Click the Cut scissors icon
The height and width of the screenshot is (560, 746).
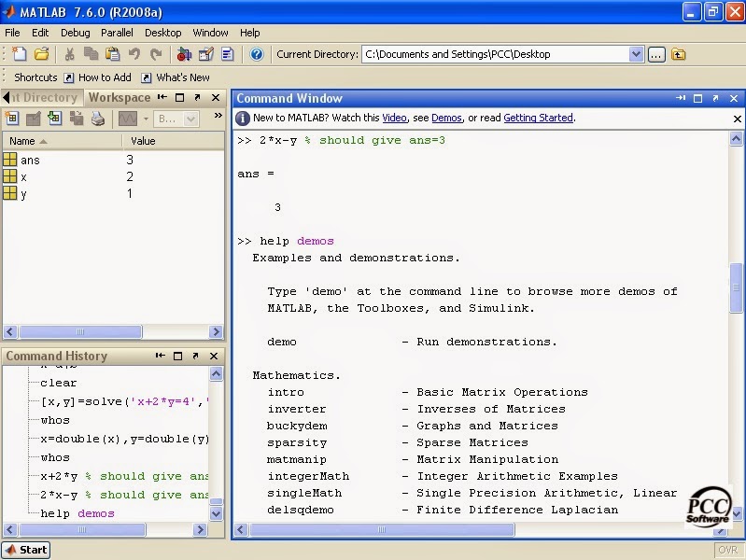pyautogui.click(x=69, y=54)
